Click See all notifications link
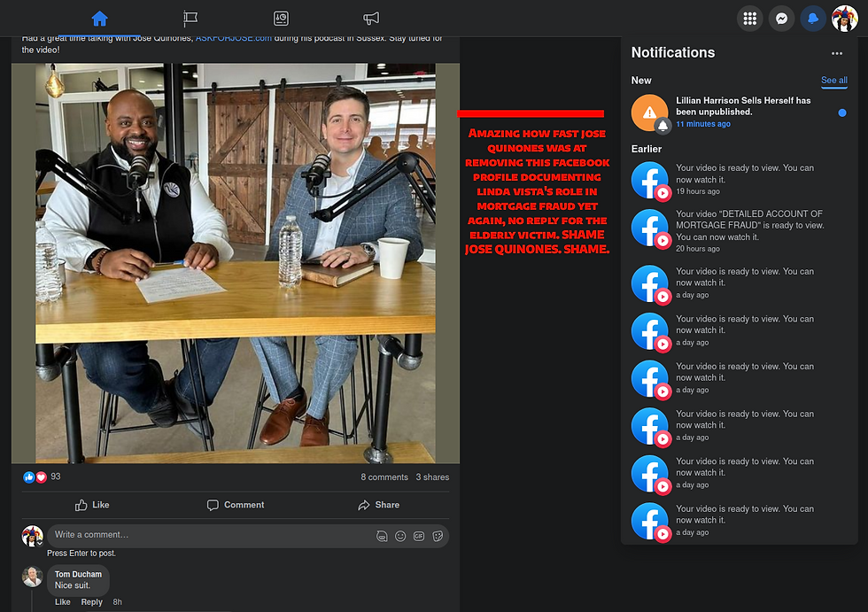Viewport: 868px width, 612px height. point(833,81)
